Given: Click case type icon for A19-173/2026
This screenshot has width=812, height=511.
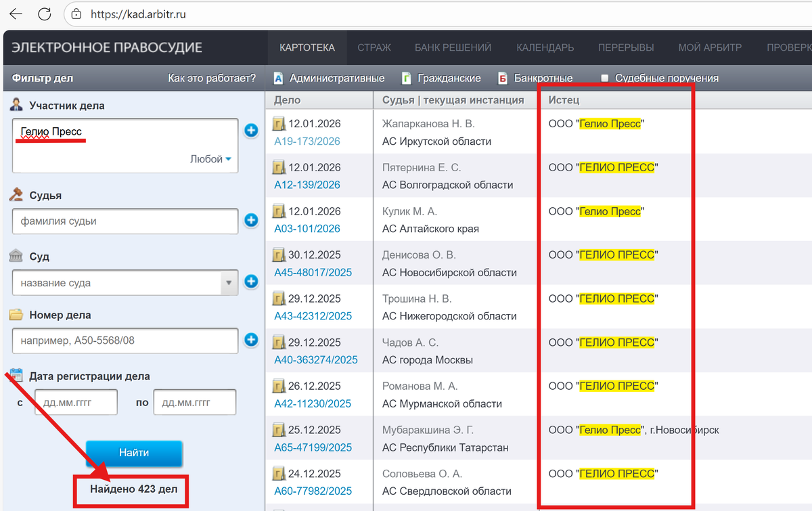Looking at the screenshot, I should (279, 124).
